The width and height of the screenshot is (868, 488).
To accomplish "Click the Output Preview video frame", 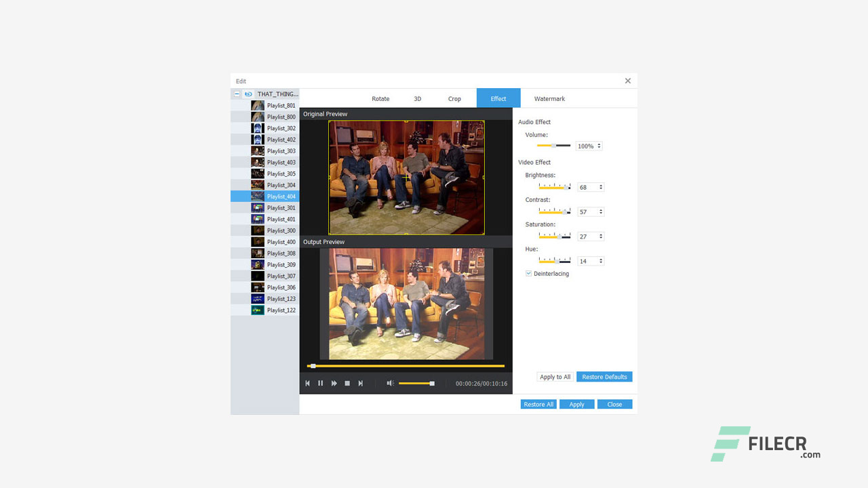I will point(406,304).
